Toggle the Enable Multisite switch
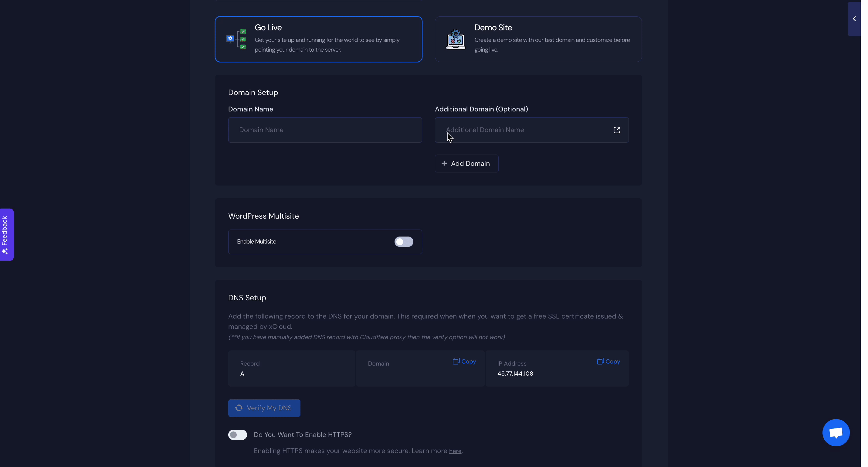 [x=403, y=241]
